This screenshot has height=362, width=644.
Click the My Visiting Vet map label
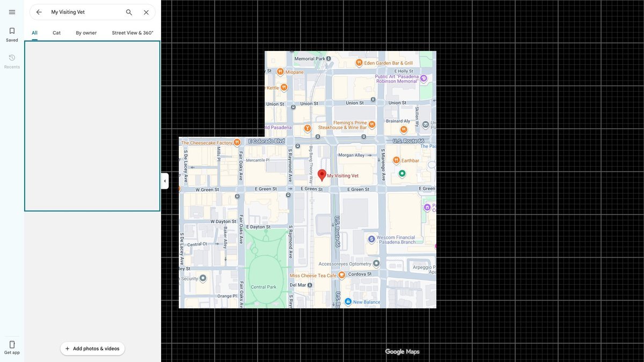343,175
